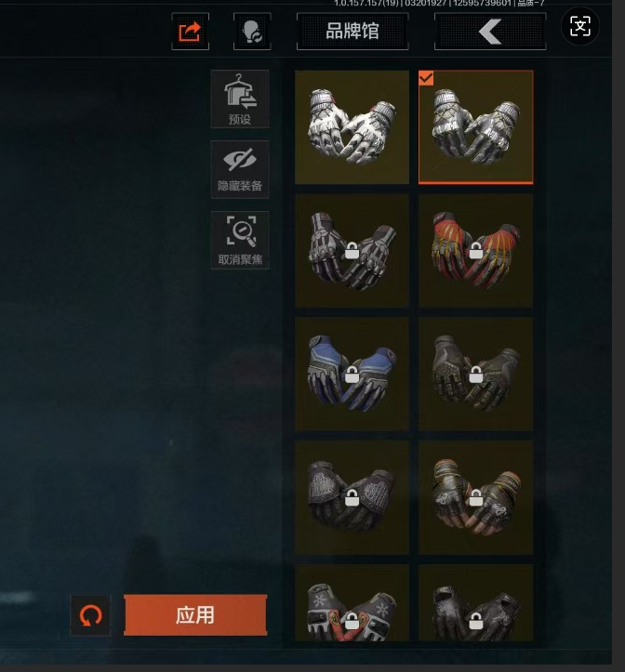Click the orange share icon
The height and width of the screenshot is (672, 625).
point(190,32)
